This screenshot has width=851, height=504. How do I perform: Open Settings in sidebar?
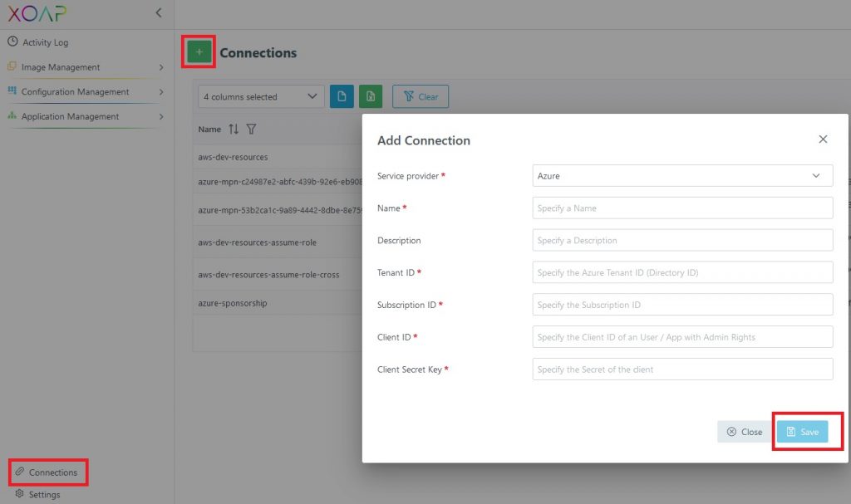pos(44,494)
